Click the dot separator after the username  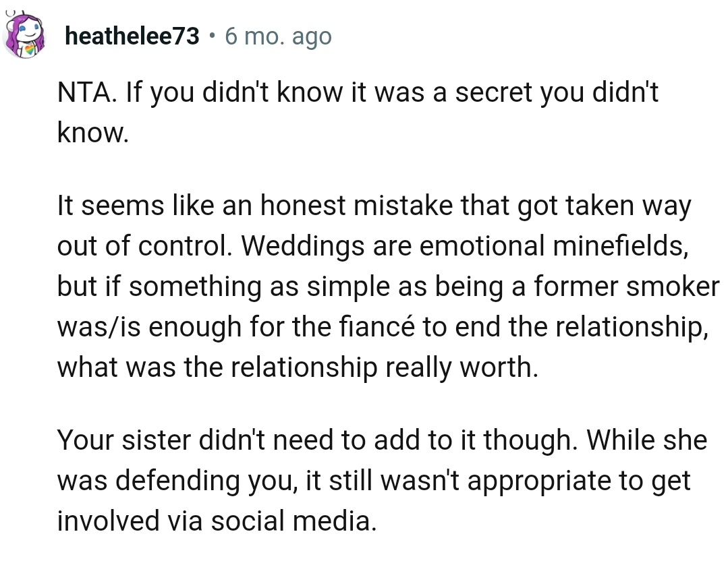click(212, 36)
